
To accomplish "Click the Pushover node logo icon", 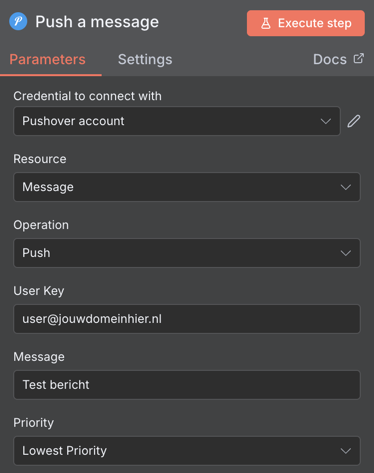I will click(x=18, y=21).
